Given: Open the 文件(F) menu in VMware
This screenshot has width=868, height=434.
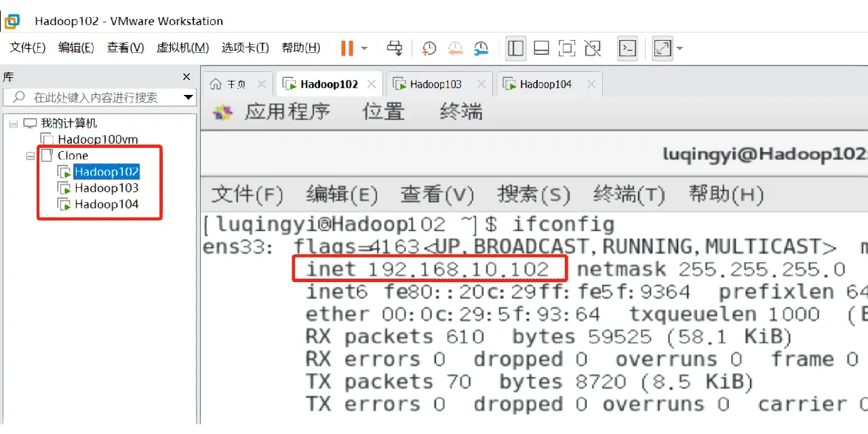Looking at the screenshot, I should click(28, 48).
